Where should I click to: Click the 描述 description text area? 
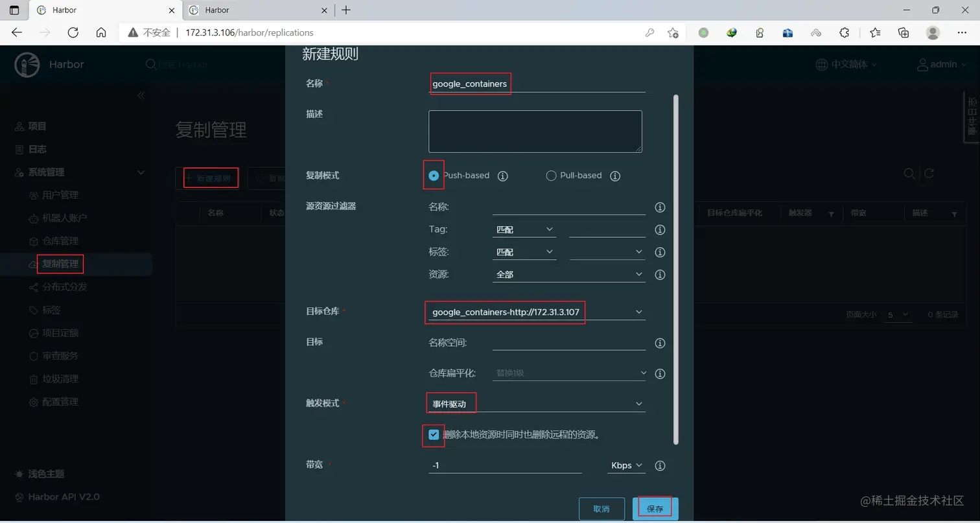[x=535, y=132]
